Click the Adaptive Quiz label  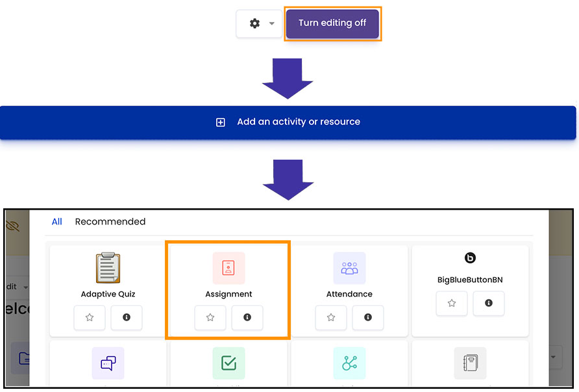108,294
